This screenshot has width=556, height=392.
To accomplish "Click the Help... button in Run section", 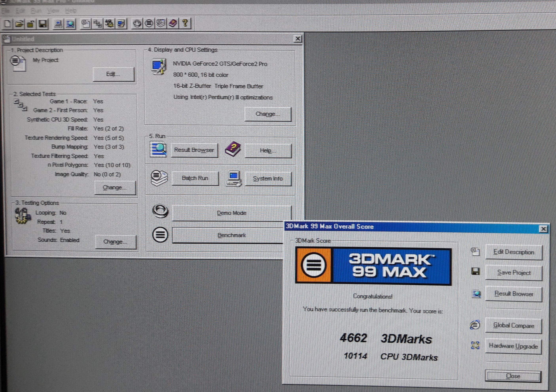I will 268,150.
